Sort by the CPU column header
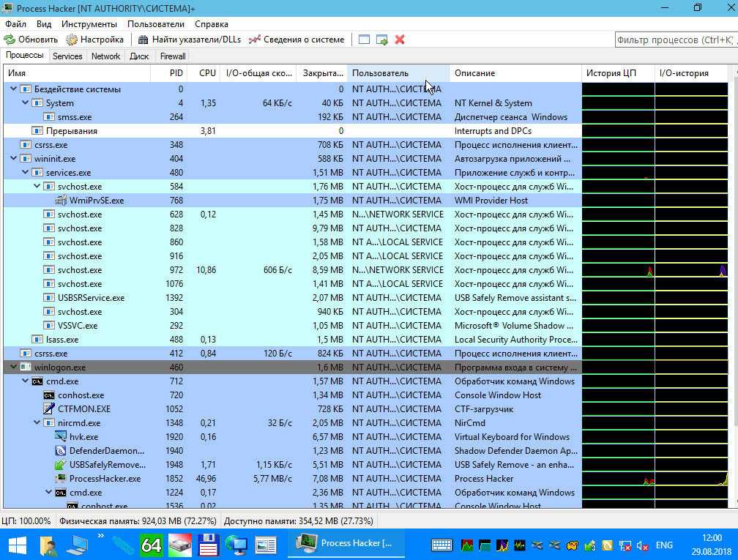 (207, 73)
